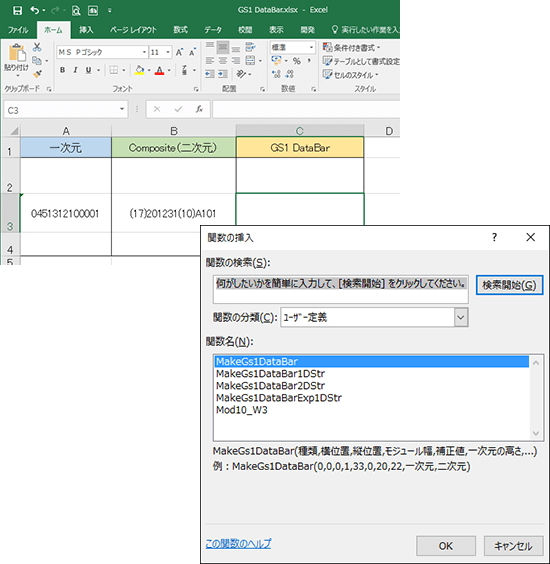
Task: Decrease the cell indent
Action: (x=210, y=74)
